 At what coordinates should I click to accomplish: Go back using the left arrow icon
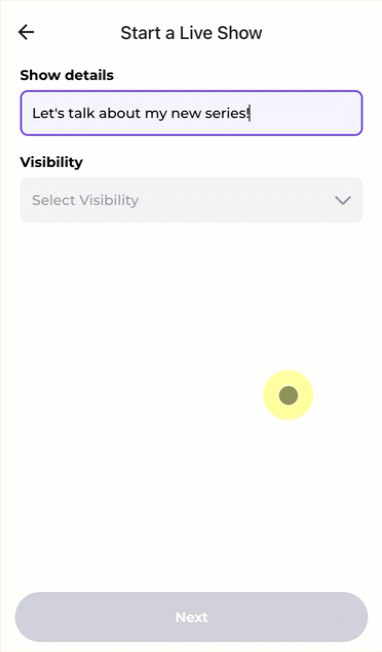click(x=26, y=32)
